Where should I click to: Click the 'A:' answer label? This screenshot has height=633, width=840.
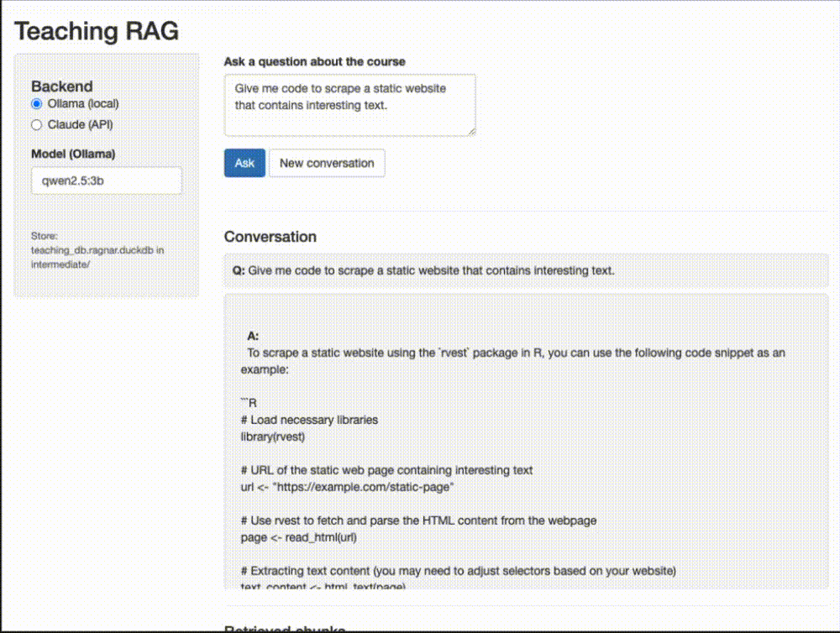pyautogui.click(x=253, y=336)
